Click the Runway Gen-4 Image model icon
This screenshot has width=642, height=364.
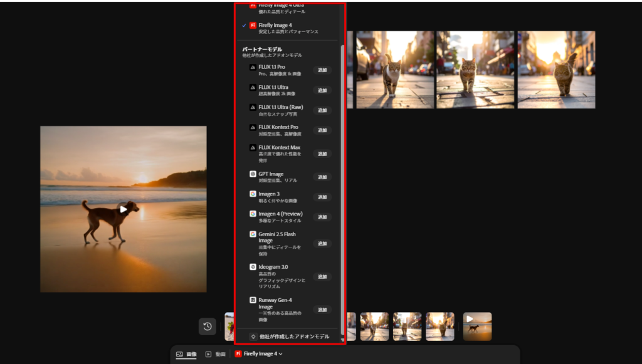pos(253,300)
